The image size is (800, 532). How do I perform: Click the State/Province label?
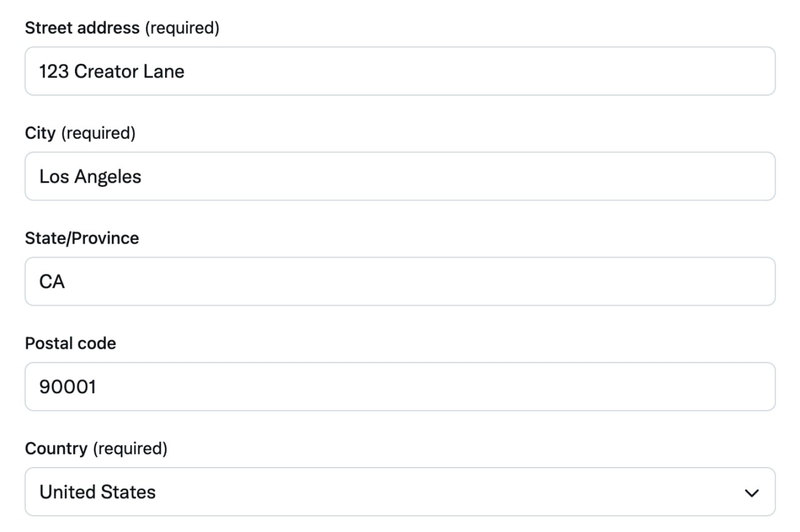point(81,238)
